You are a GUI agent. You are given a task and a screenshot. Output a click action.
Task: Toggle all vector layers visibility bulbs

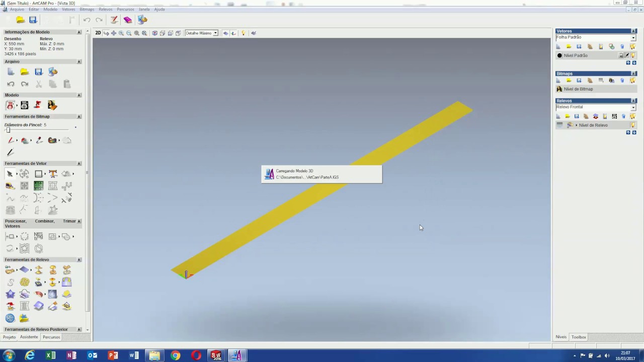coord(633,46)
